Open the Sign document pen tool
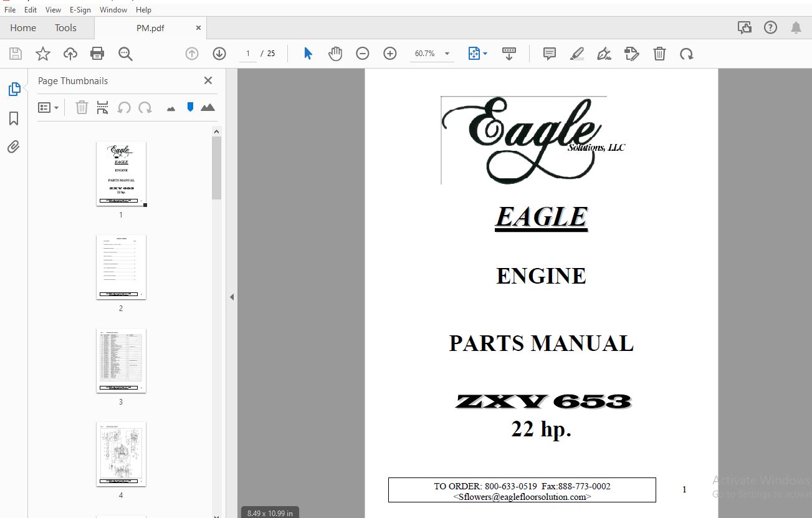This screenshot has width=812, height=518. point(604,54)
